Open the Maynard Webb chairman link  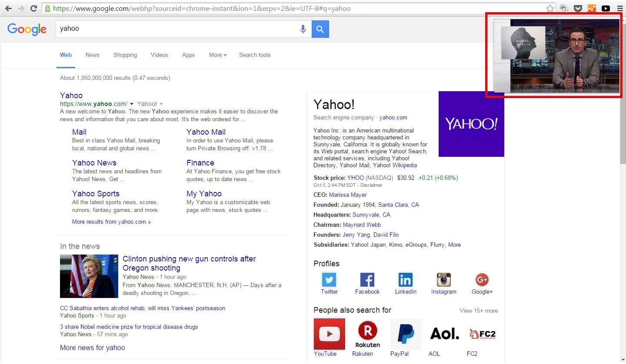click(x=362, y=225)
